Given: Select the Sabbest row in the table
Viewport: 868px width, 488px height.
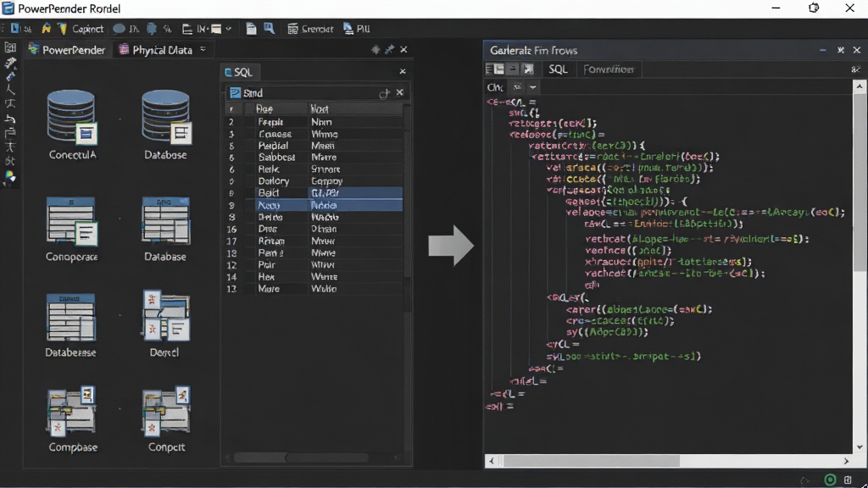Looking at the screenshot, I should pyautogui.click(x=314, y=157).
